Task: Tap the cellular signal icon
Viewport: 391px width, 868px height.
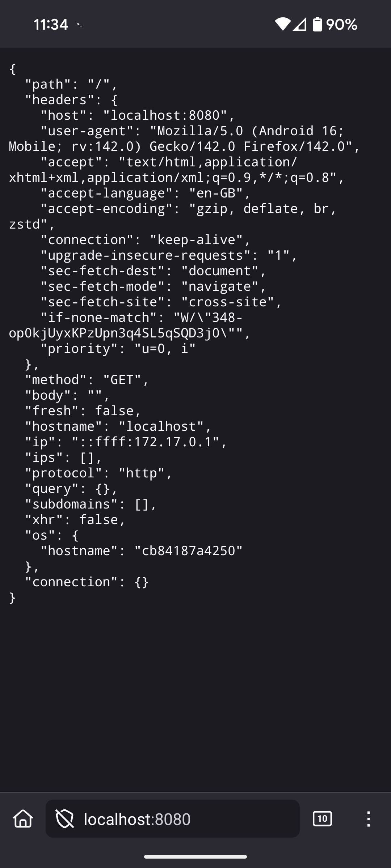Action: click(x=299, y=25)
